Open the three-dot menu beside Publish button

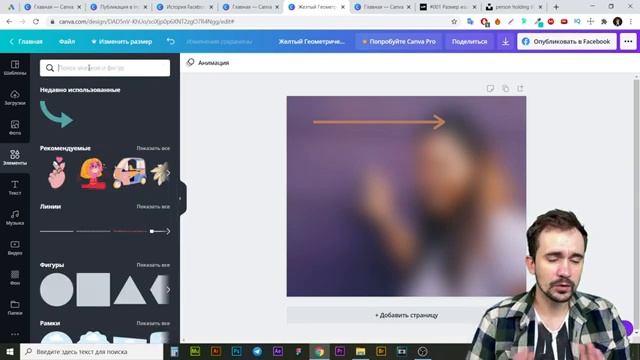[x=628, y=42]
